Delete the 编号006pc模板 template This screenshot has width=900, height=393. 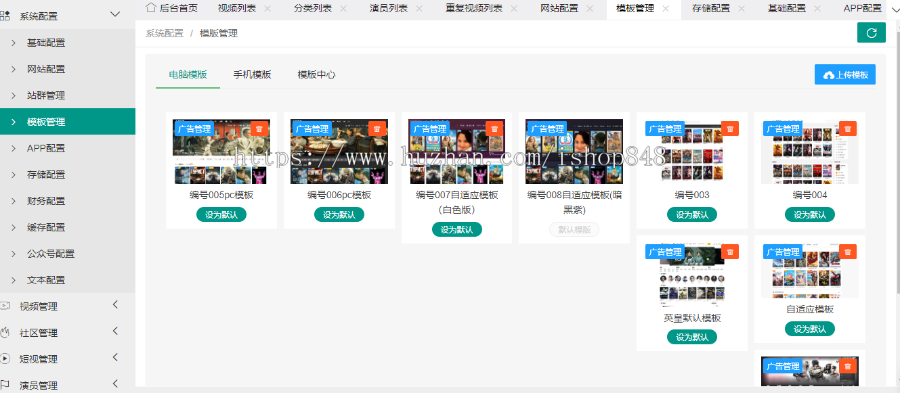click(377, 129)
